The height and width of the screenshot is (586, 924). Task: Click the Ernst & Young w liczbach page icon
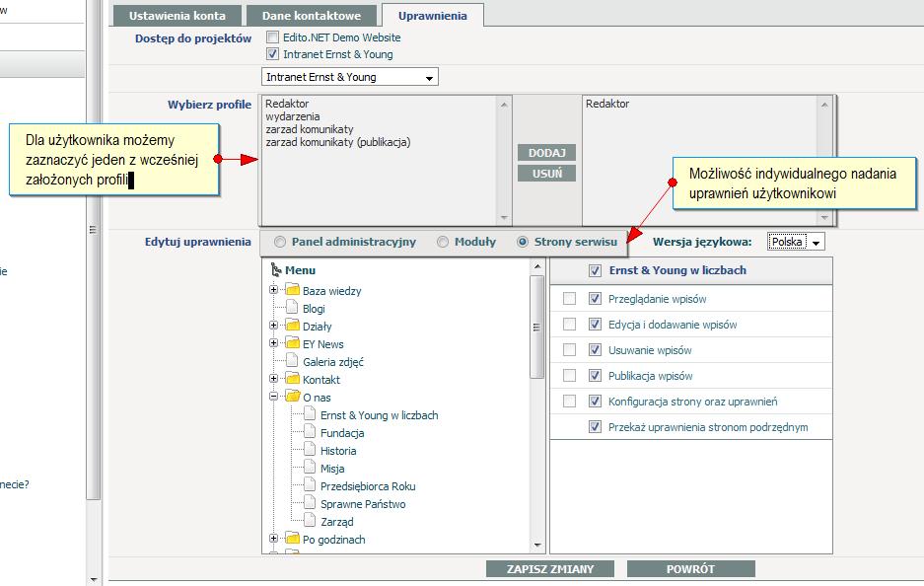(310, 414)
